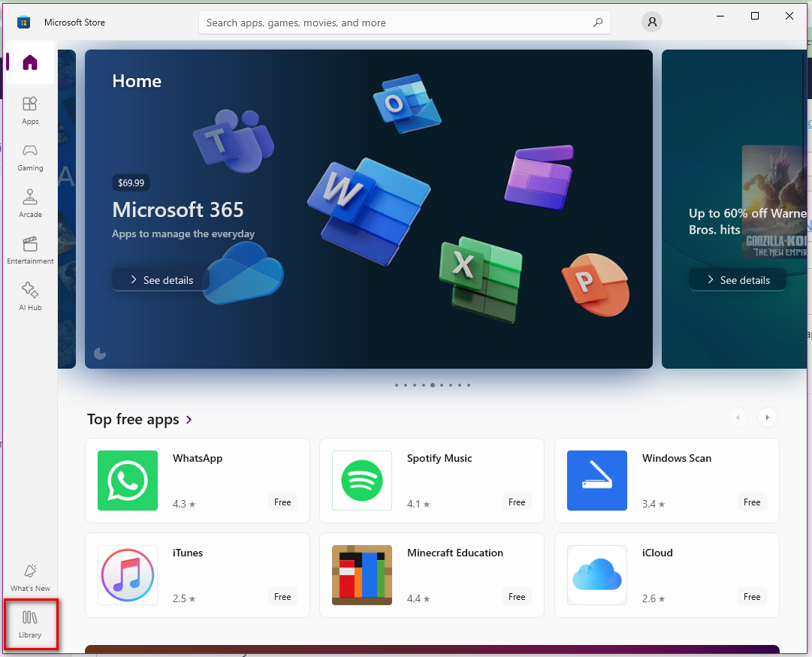This screenshot has height=657, width=812.
Task: Go to the Apps section
Action: coord(30,110)
